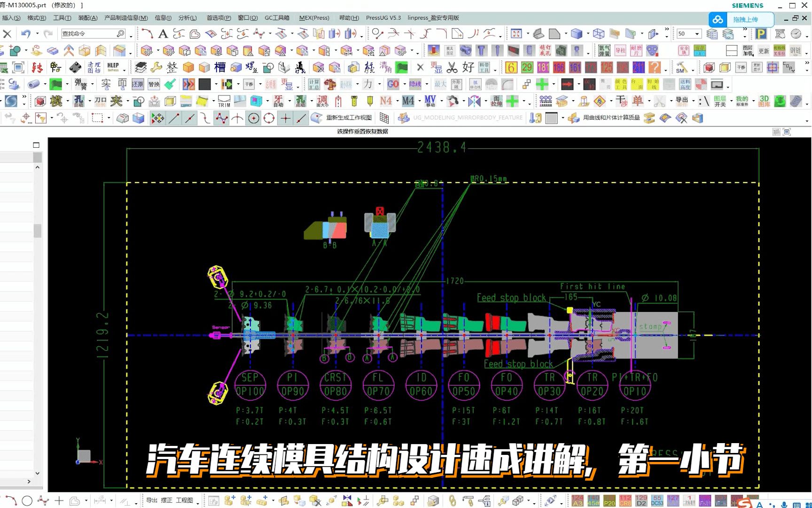Click the 安全块 safety block tool

point(683,50)
